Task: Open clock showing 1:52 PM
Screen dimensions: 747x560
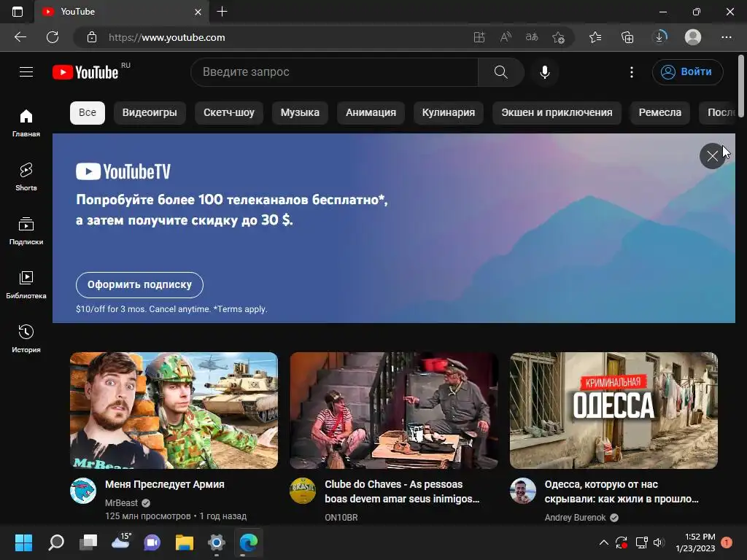Action: click(x=695, y=542)
